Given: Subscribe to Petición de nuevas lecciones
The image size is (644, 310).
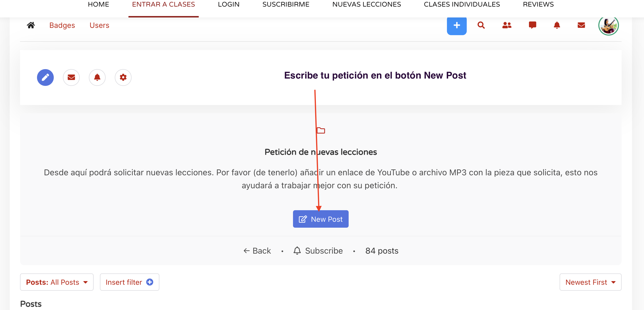Looking at the screenshot, I should point(318,251).
